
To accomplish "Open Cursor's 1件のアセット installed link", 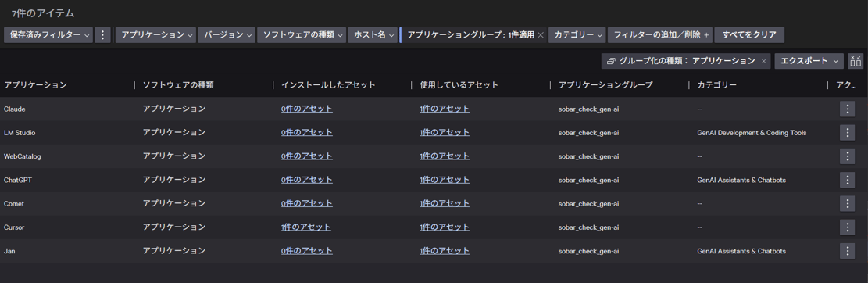I will point(306,227).
